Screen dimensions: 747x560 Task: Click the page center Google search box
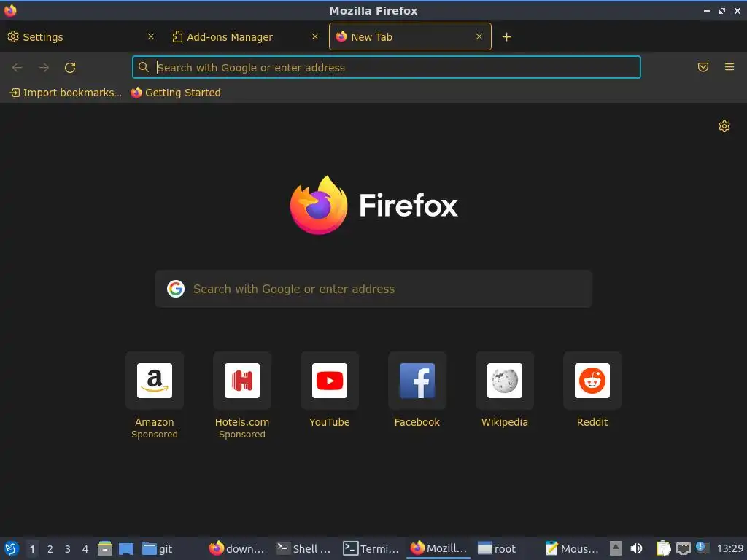click(x=373, y=289)
